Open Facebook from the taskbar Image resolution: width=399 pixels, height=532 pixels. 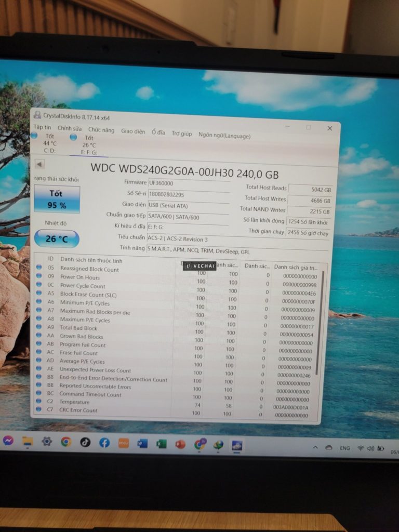(104, 443)
